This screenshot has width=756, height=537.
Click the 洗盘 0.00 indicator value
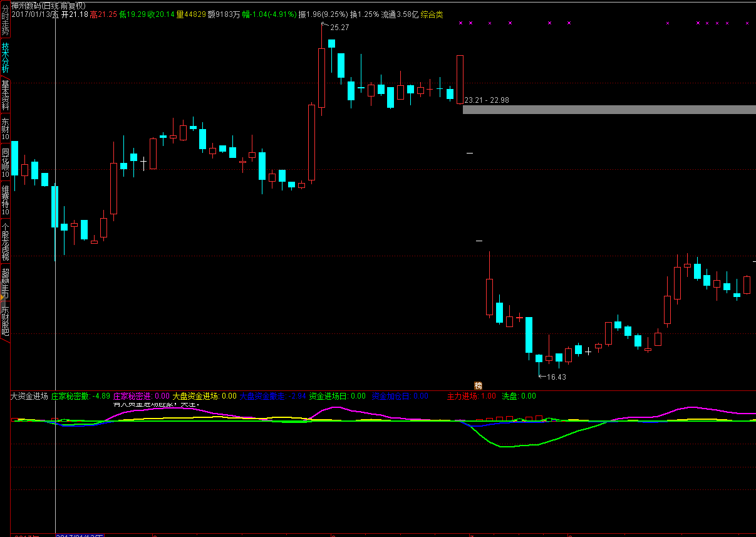click(x=519, y=396)
